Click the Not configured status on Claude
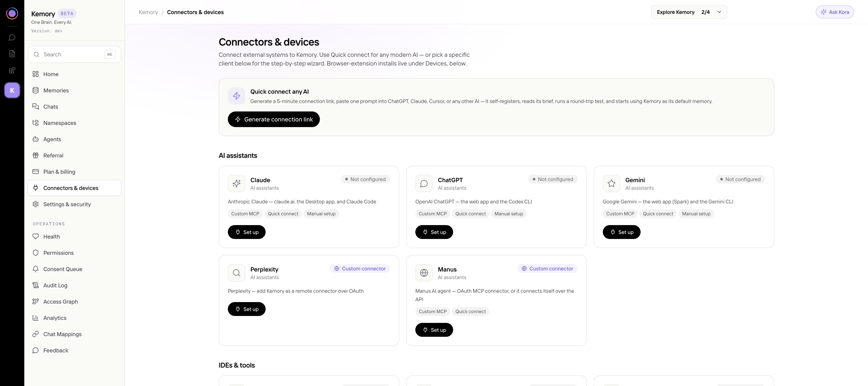Screen dimensions: 868x386 [x=365, y=179]
